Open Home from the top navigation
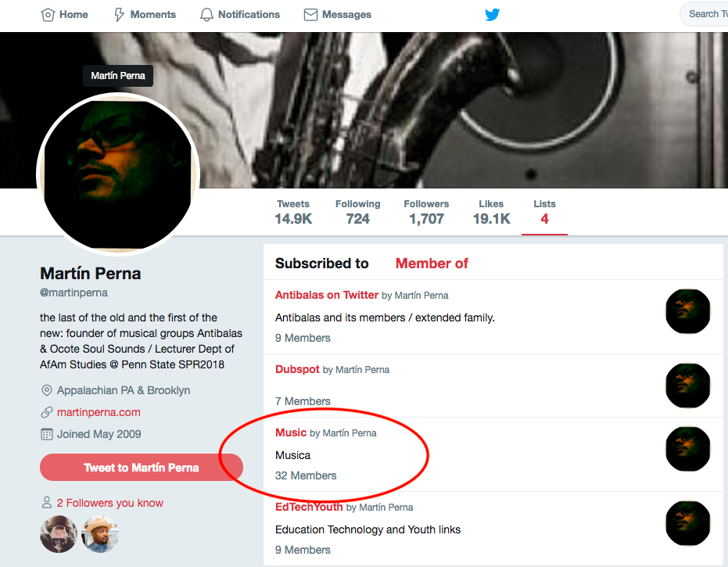Image resolution: width=728 pixels, height=567 pixels. coord(64,14)
